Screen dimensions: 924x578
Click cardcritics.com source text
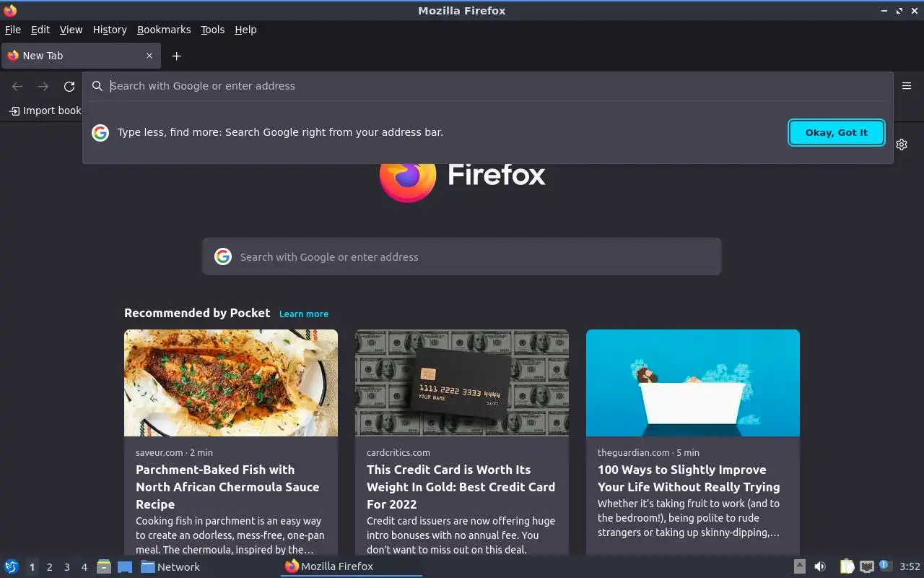point(398,452)
